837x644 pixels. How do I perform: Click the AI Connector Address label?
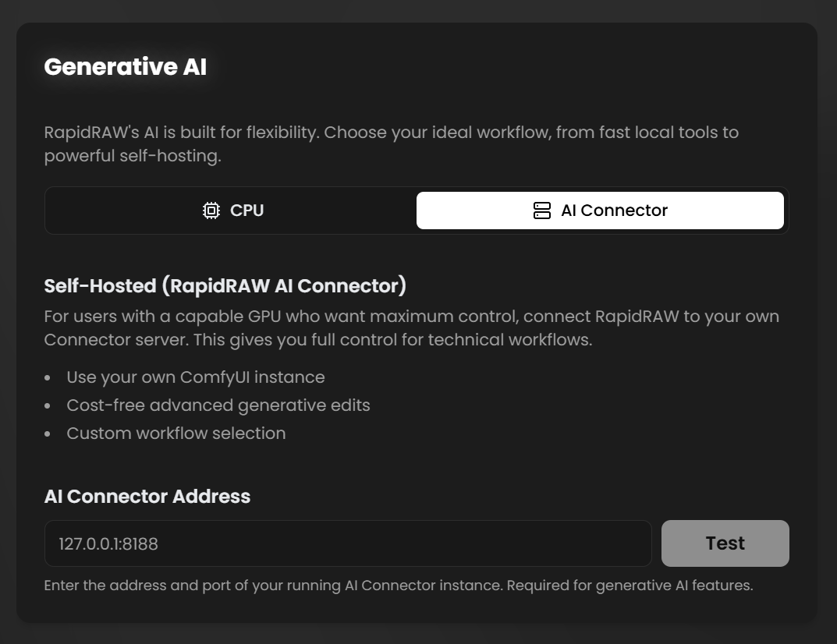pyautogui.click(x=147, y=496)
